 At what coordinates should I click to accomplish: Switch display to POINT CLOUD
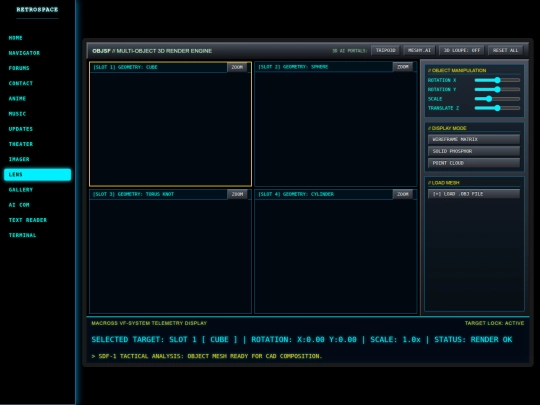tap(474, 163)
